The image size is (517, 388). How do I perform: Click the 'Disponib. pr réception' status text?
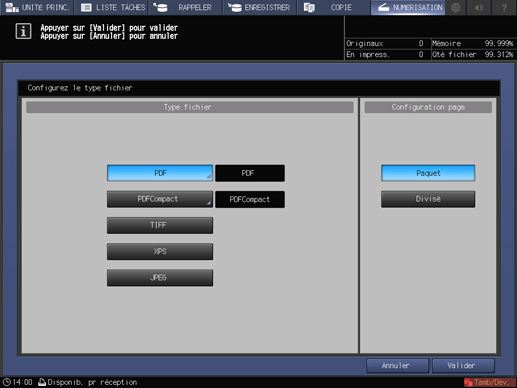(x=92, y=382)
